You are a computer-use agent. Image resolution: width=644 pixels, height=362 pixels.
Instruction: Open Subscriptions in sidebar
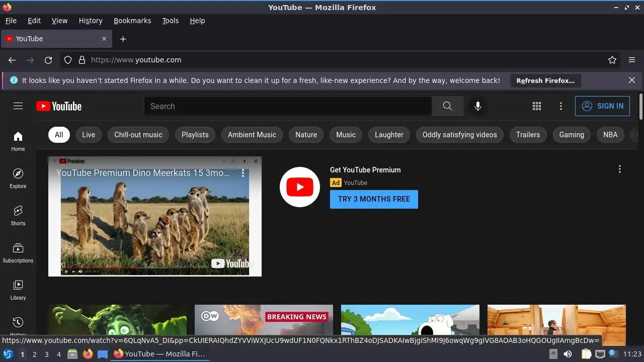[18, 253]
